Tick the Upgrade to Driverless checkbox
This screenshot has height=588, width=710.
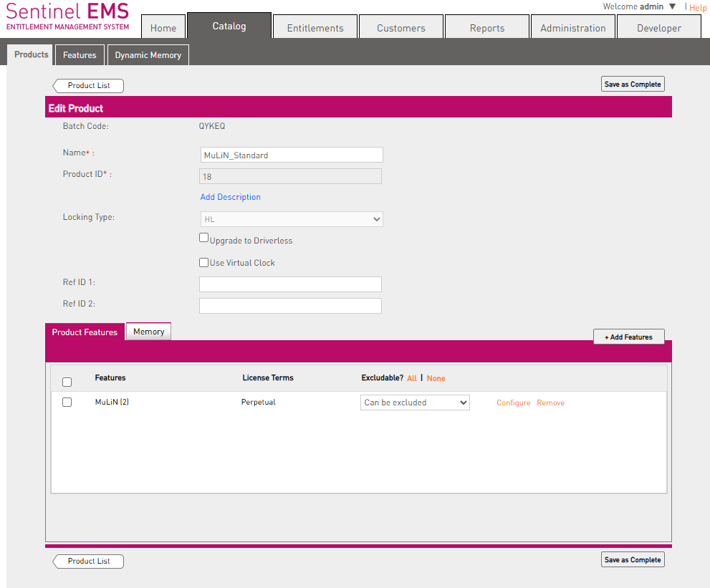coord(203,238)
